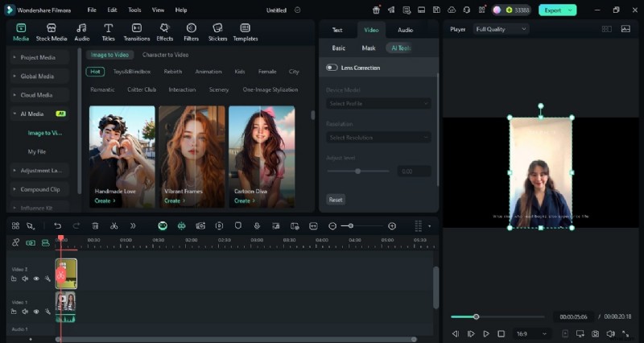
Task: Delete the selected clip with trash icon
Action: [x=95, y=226]
